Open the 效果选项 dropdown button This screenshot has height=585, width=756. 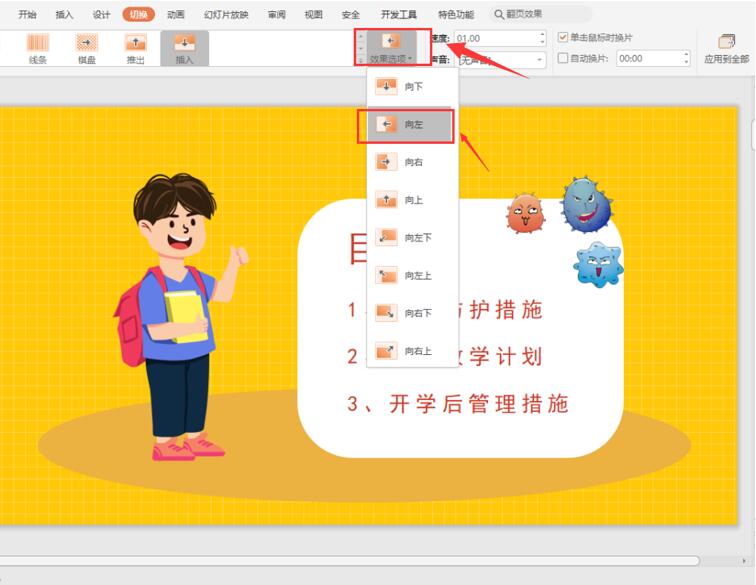[391, 48]
